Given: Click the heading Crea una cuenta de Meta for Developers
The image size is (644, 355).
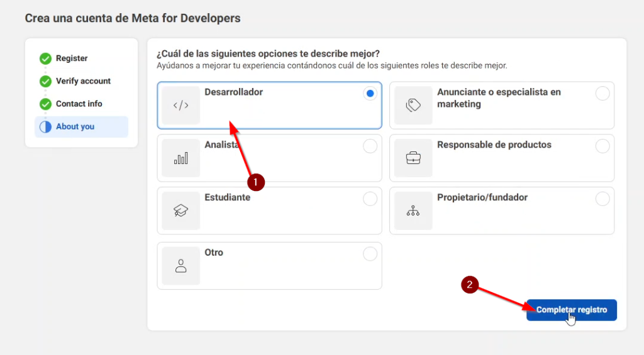Looking at the screenshot, I should [133, 18].
